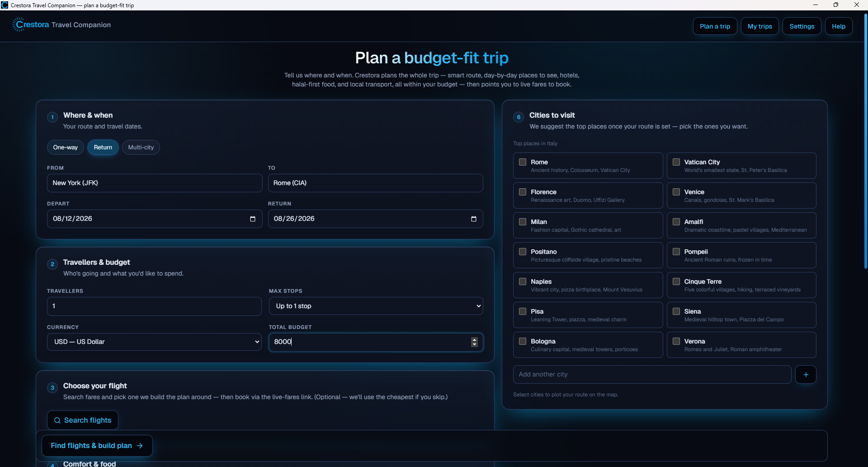The width and height of the screenshot is (868, 467).
Task: Open the Return date calendar picker icon
Action: pos(474,219)
